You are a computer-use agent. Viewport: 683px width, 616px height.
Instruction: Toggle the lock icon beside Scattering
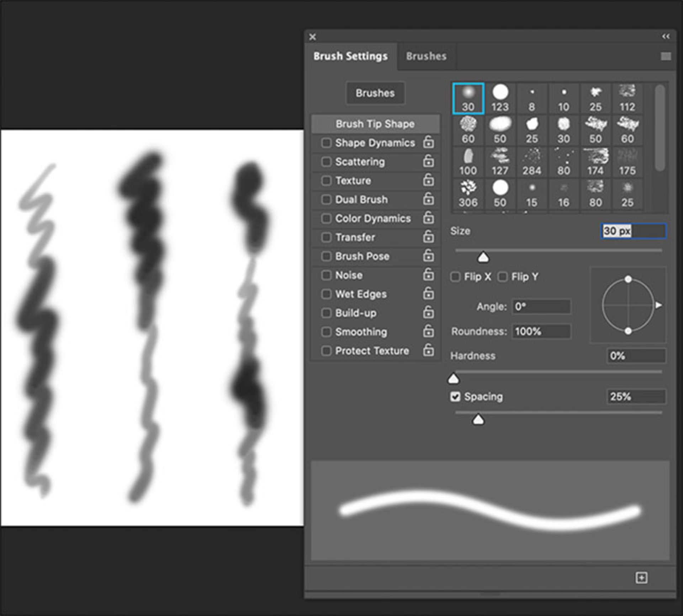tap(428, 161)
